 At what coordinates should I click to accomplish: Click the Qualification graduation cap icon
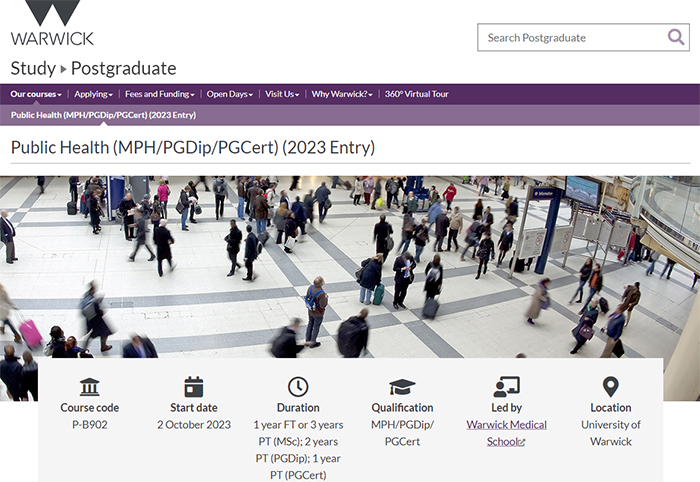coord(402,387)
